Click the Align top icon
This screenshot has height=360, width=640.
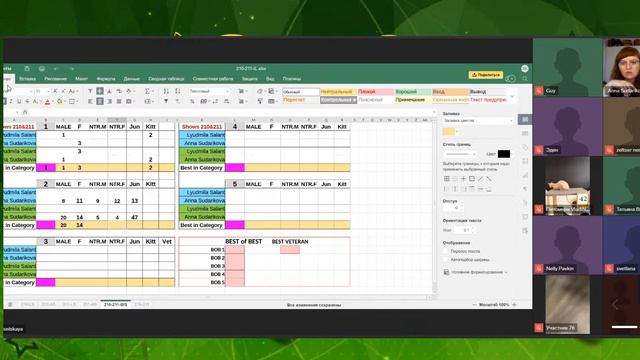[90, 91]
